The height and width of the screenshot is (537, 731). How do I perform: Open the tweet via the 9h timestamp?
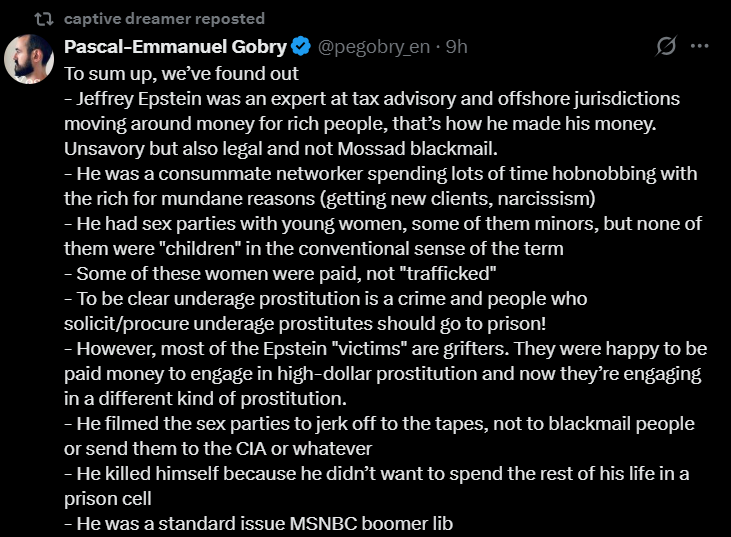tap(457, 47)
